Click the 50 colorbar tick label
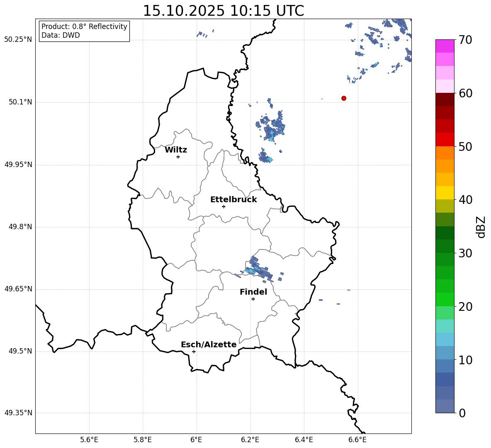491x448 pixels. pyautogui.click(x=465, y=147)
